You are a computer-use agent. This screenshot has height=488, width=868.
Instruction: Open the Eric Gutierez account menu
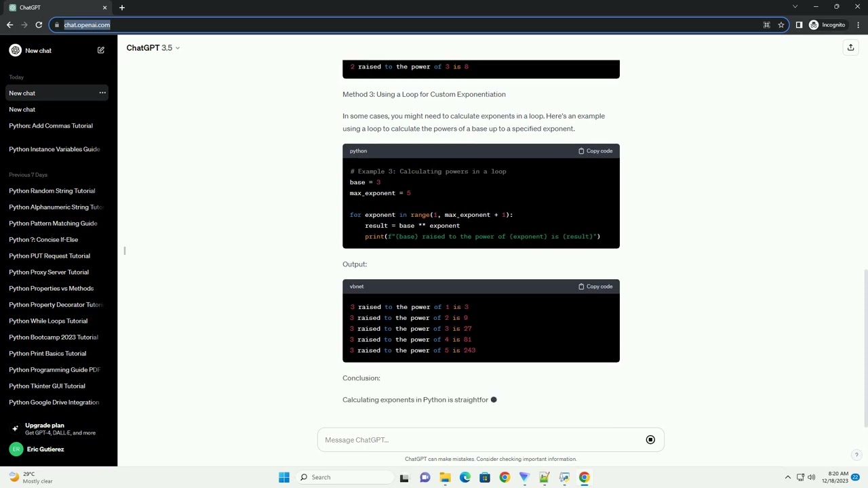[x=58, y=449]
